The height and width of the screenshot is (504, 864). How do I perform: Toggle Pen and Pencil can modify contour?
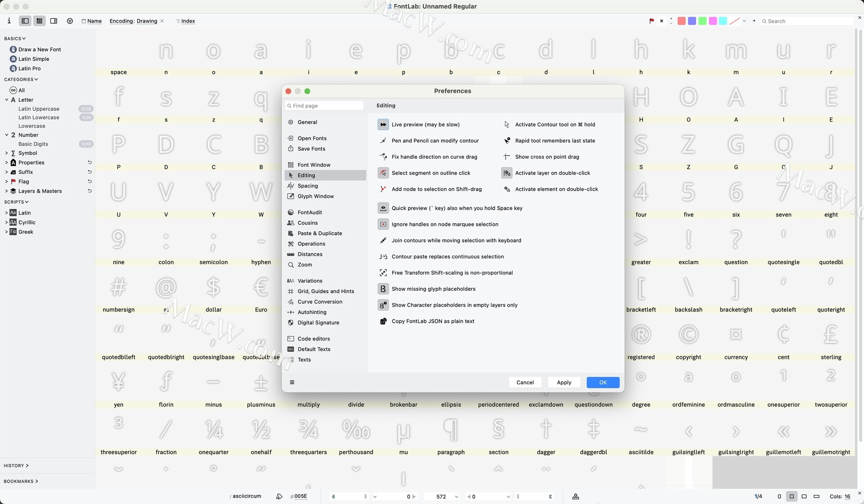(383, 141)
